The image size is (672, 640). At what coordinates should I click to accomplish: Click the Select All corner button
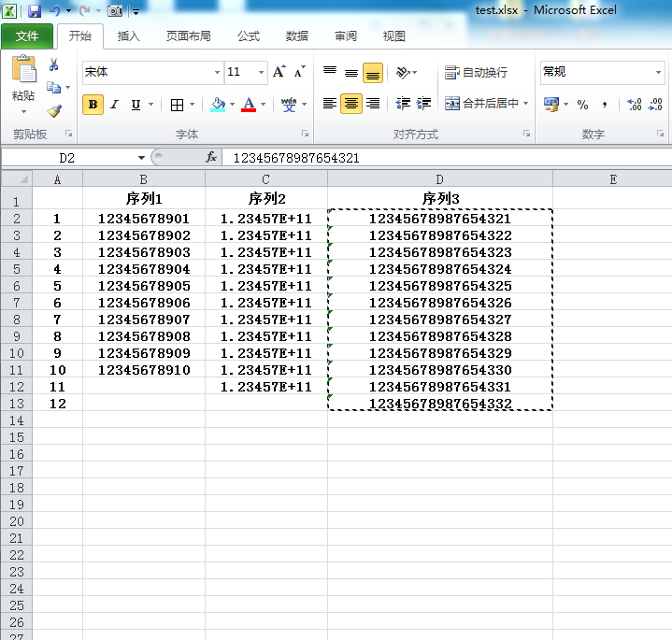click(x=17, y=178)
